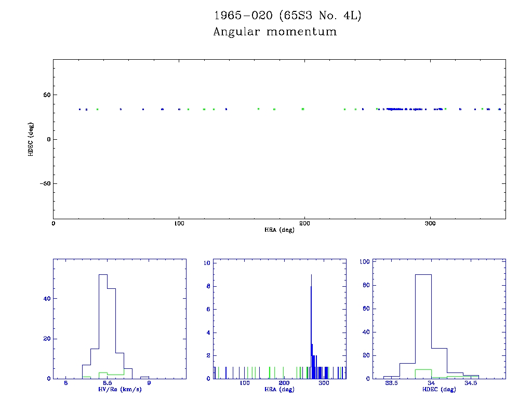The image size is (532, 399).
Task: Click the leftmost blue data point in the scatter plot
Action: (x=79, y=109)
